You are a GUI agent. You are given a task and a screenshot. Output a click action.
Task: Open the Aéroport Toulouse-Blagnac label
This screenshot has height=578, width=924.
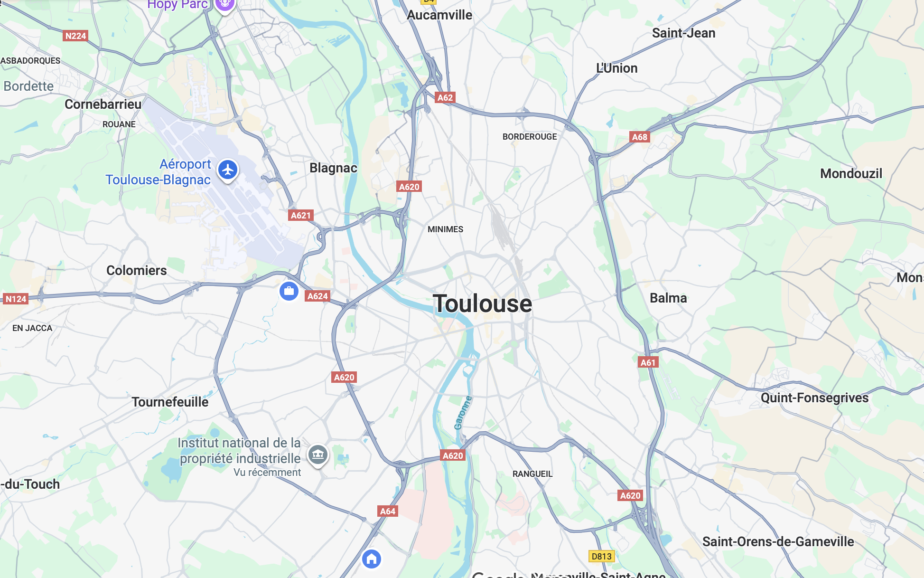[x=158, y=172]
